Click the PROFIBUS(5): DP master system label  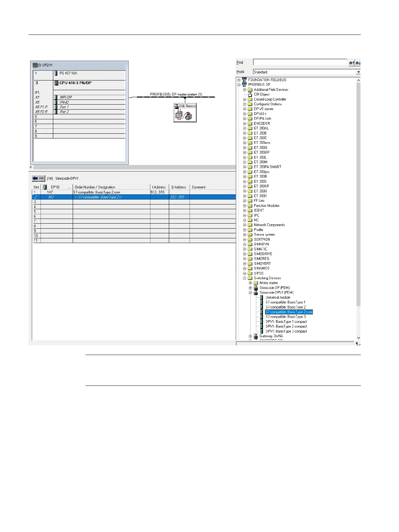coord(176,94)
